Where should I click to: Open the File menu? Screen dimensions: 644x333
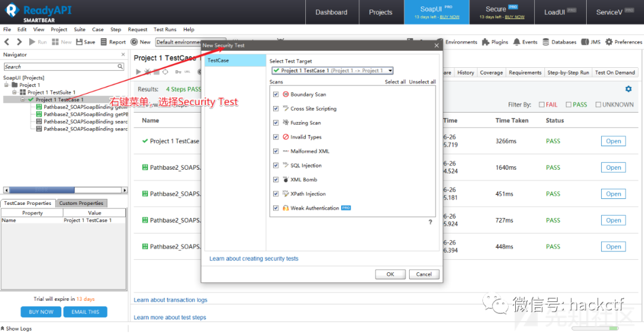(7, 30)
